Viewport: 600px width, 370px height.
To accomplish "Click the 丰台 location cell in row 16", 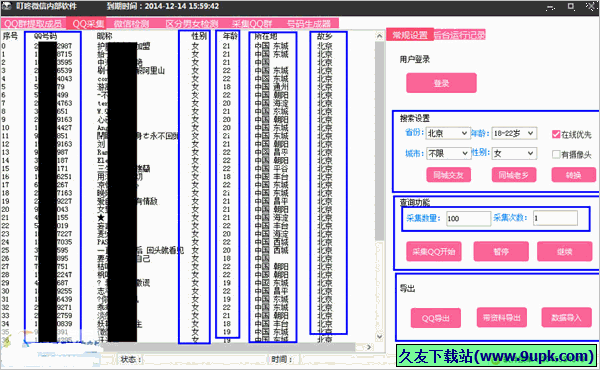I will click(x=280, y=177).
